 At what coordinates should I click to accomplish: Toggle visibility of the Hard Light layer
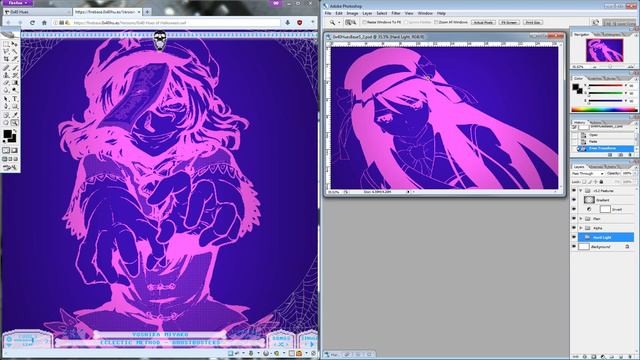coord(575,237)
